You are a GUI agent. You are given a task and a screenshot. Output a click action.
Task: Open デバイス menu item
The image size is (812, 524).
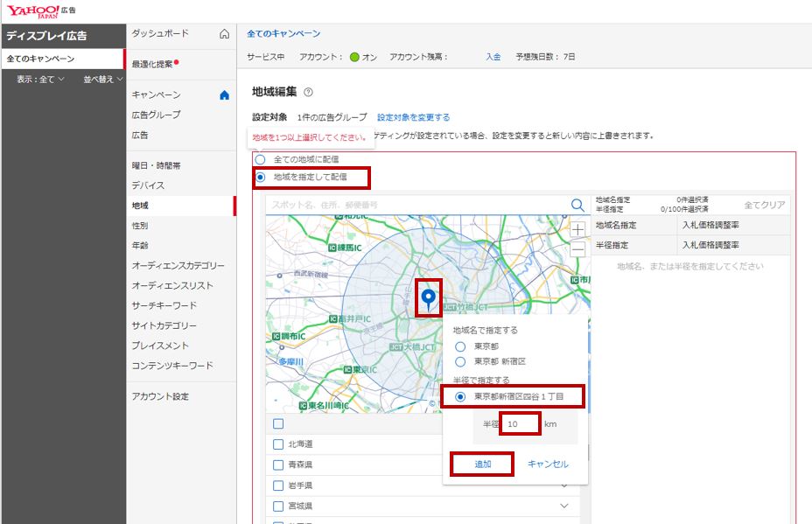pos(148,185)
